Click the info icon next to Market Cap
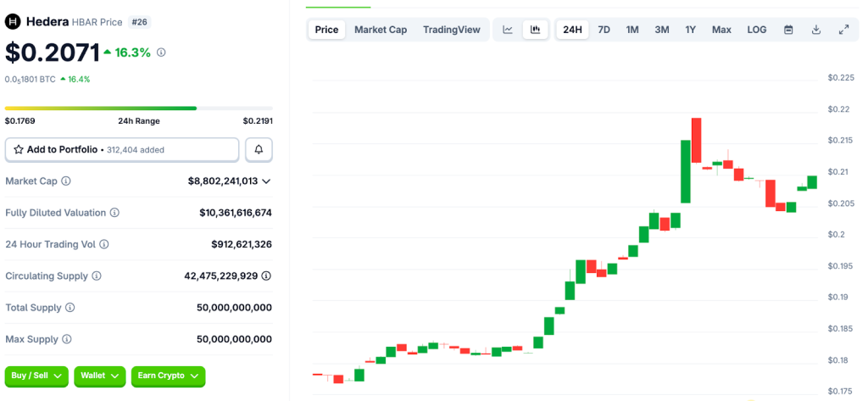The width and height of the screenshot is (868, 401). coord(66,181)
